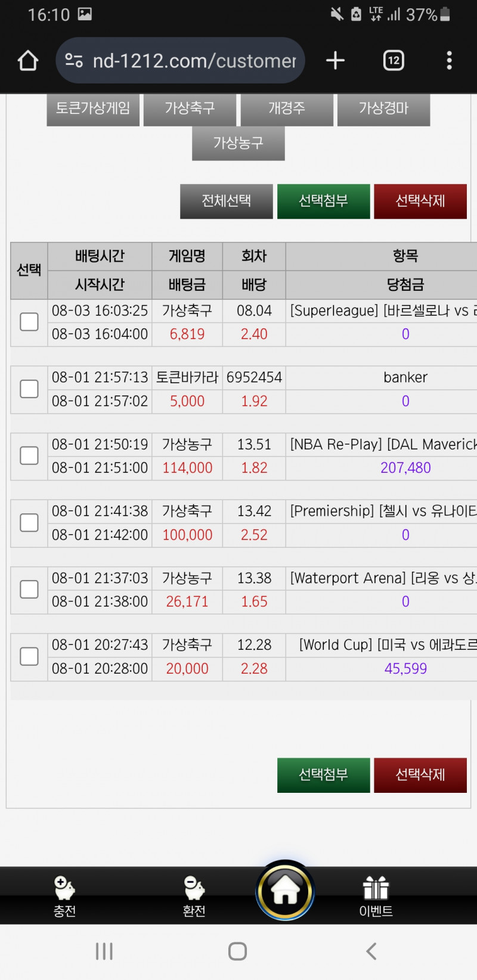Tap the browser home icon

[28, 60]
